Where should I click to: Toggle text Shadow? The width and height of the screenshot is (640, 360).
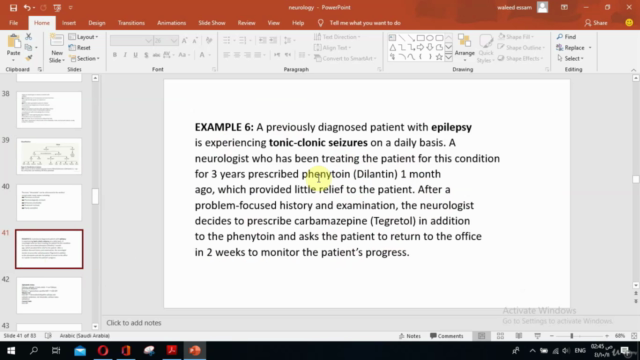(x=146, y=55)
